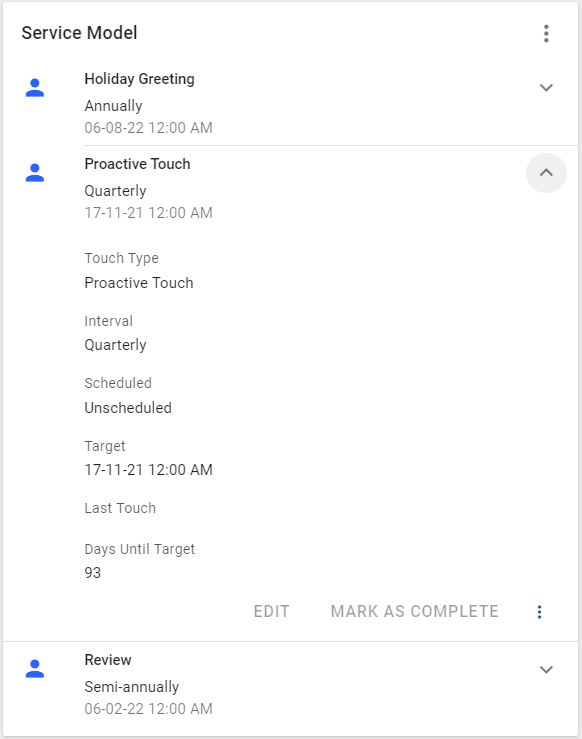Select the Proactive Touch header title
This screenshot has width=582, height=739.
coord(138,164)
